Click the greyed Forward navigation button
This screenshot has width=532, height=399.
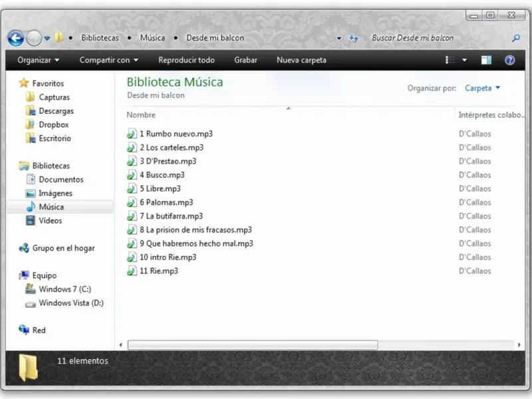coord(34,38)
